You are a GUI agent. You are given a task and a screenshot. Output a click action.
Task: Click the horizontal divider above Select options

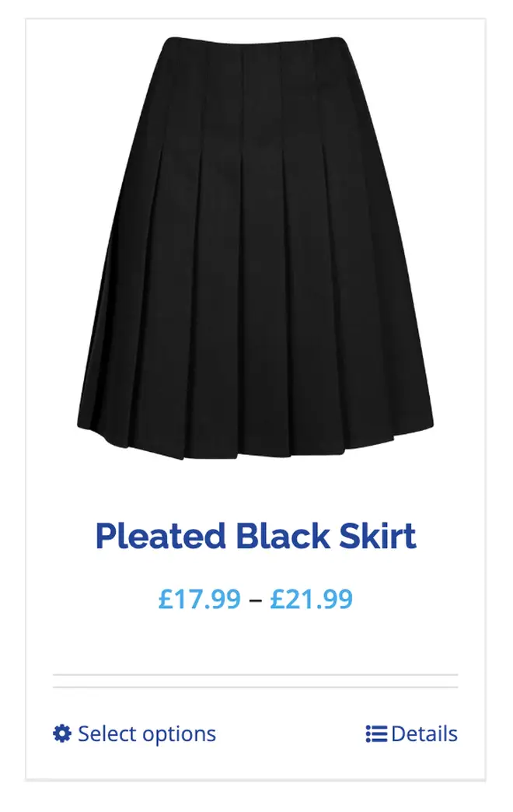tap(255, 688)
